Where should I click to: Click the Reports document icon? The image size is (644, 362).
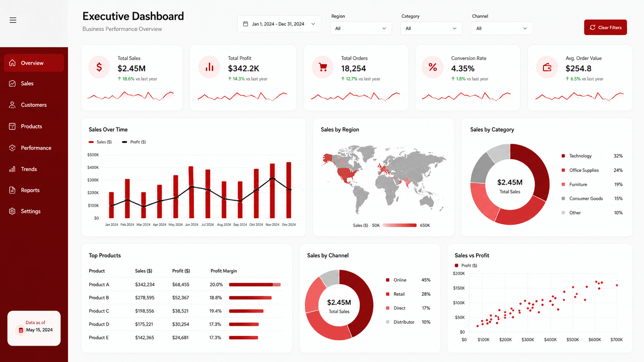click(x=12, y=190)
